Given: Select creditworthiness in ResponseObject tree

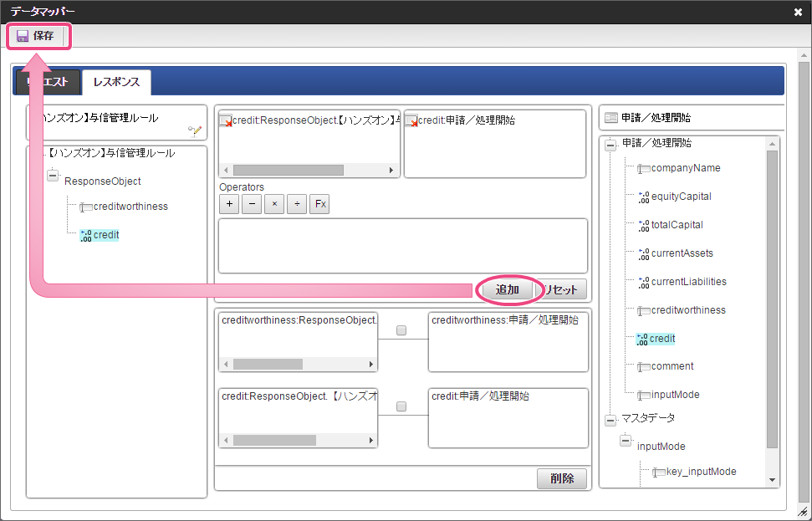Looking at the screenshot, I should [x=130, y=207].
